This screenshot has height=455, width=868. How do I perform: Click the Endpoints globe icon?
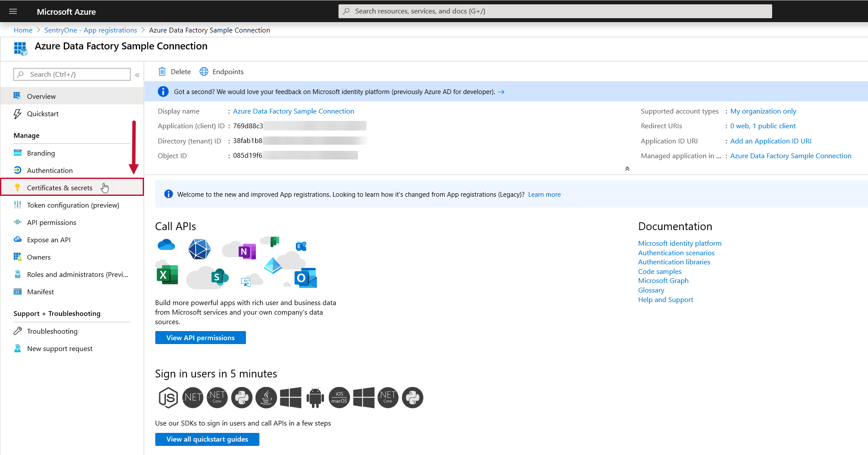[204, 71]
